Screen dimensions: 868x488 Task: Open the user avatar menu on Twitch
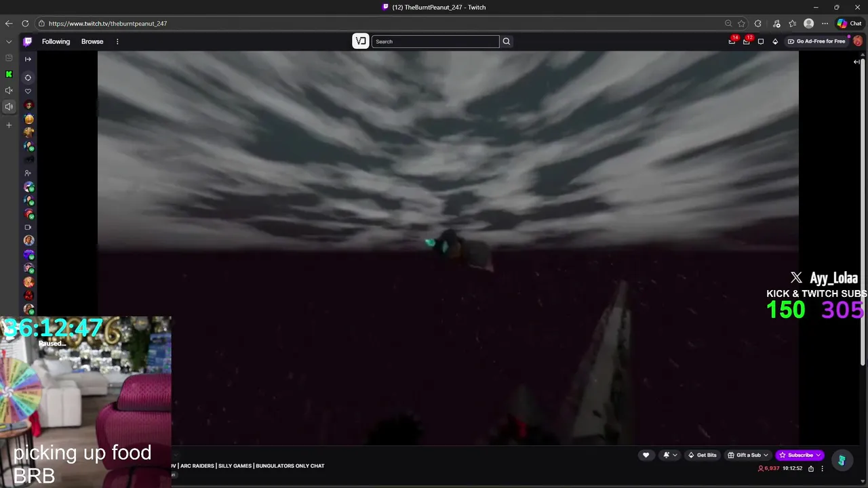coord(858,41)
